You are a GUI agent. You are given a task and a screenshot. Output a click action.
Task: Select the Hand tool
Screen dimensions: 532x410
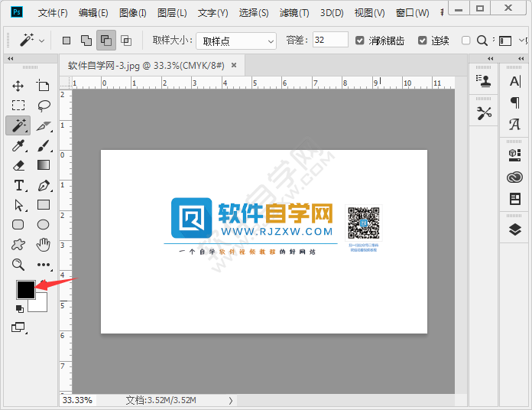click(x=44, y=244)
